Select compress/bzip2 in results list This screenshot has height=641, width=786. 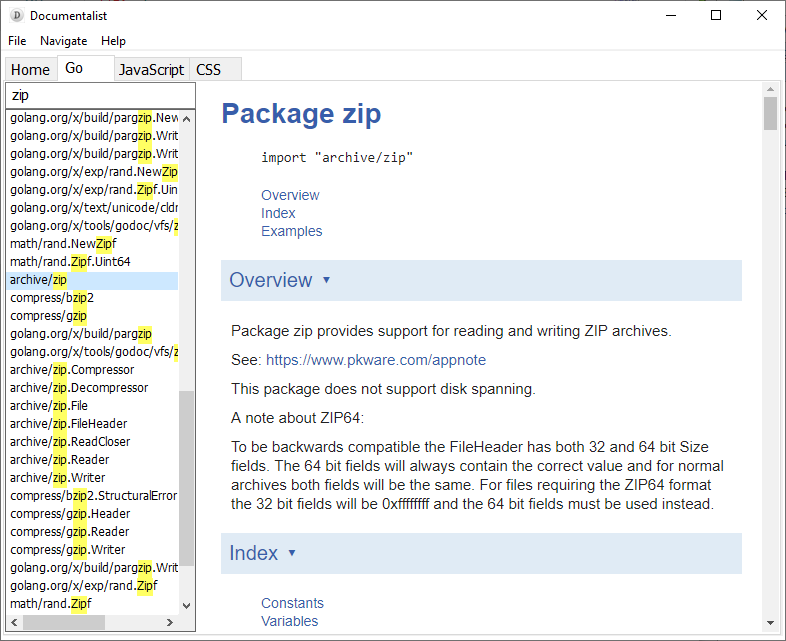(x=51, y=298)
